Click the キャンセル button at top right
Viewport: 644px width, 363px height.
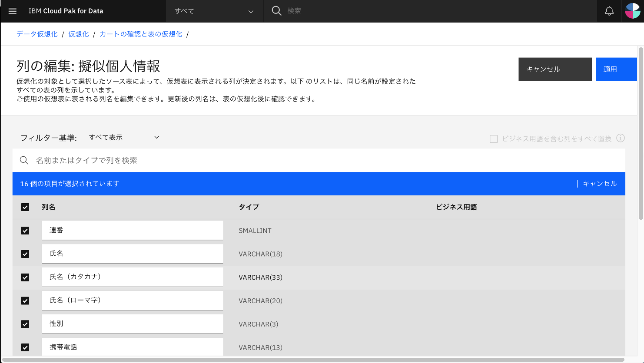click(555, 69)
